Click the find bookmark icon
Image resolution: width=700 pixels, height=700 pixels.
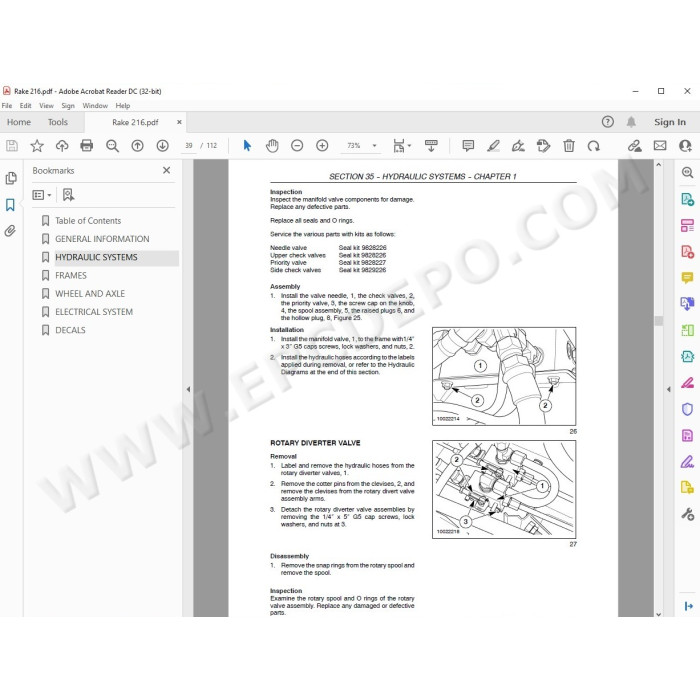(68, 195)
